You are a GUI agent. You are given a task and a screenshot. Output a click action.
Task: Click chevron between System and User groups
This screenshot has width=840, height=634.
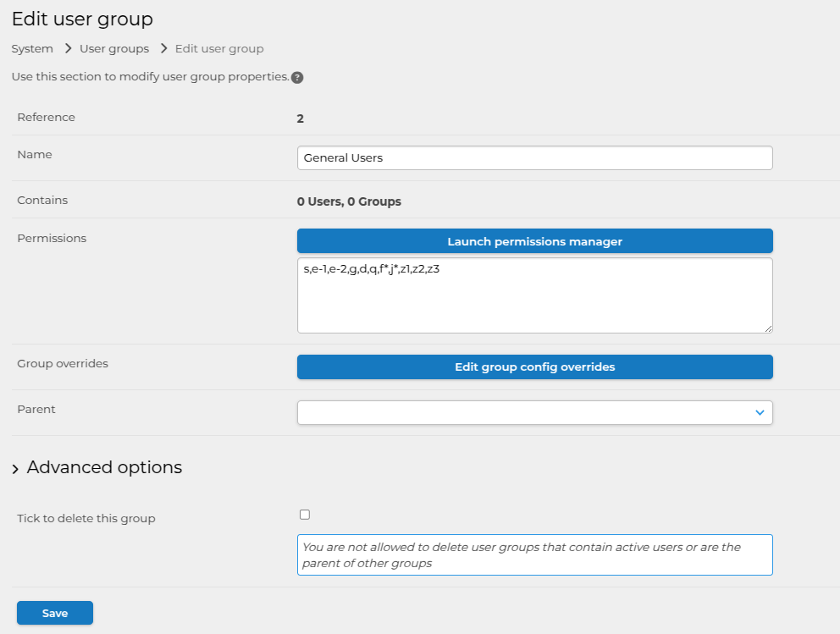pos(67,49)
